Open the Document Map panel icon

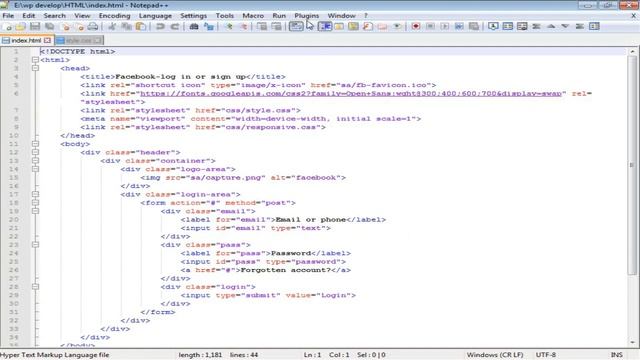click(x=353, y=27)
